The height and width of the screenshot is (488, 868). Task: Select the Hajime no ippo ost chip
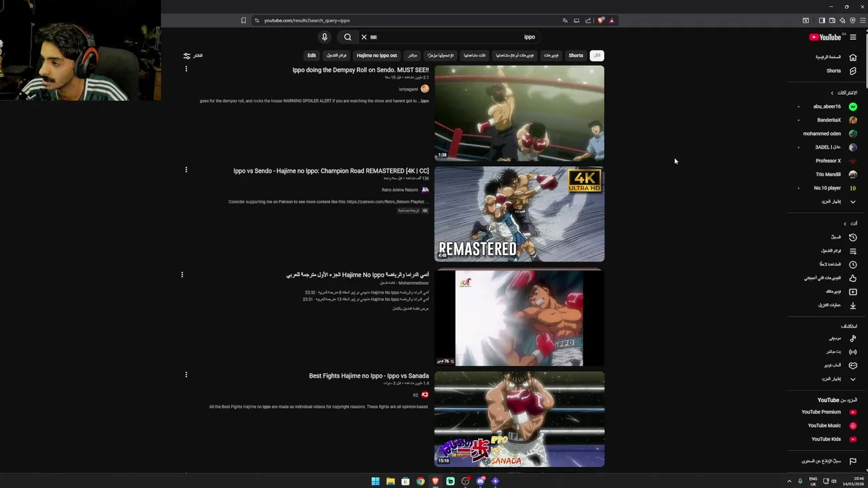coord(376,56)
